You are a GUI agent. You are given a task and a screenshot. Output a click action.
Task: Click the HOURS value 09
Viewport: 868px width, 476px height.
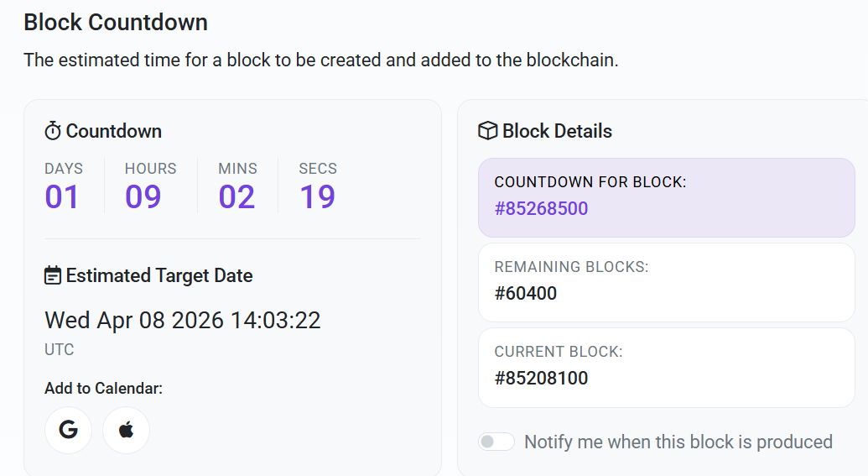tap(143, 197)
